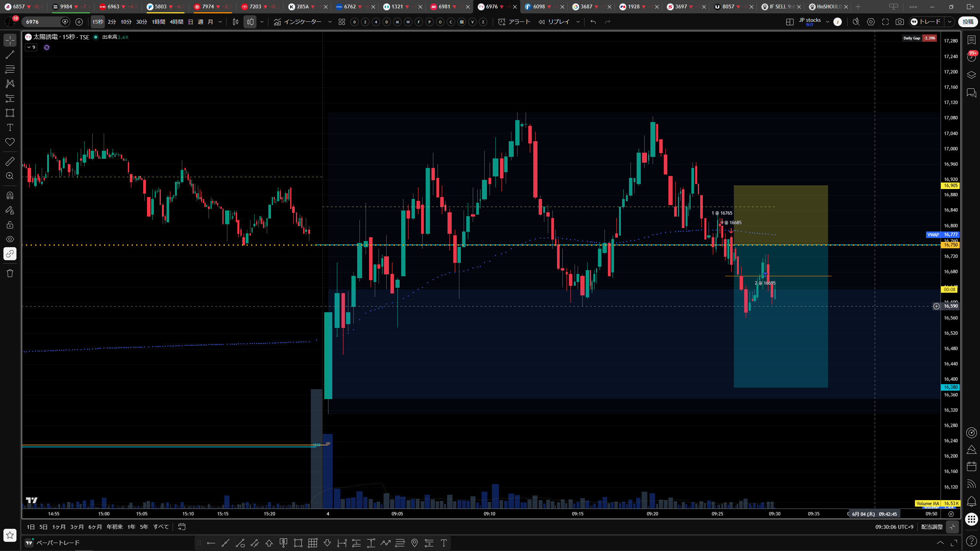Open the alerts clock with 99+ badge
The image size is (980, 551).
pos(972,57)
